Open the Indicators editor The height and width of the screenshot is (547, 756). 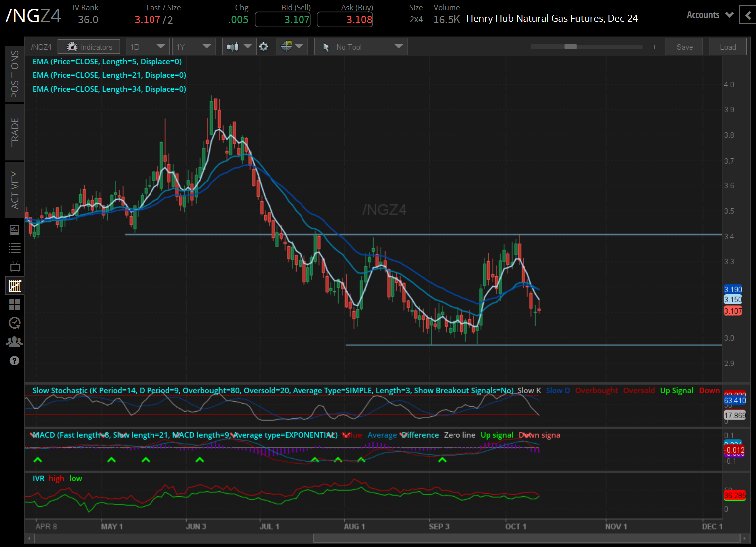tap(89, 46)
